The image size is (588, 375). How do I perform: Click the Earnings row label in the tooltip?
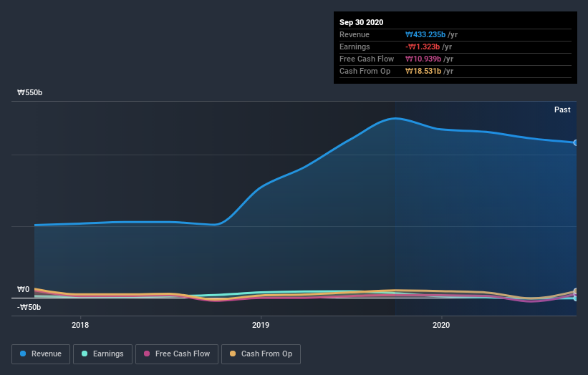click(x=355, y=47)
